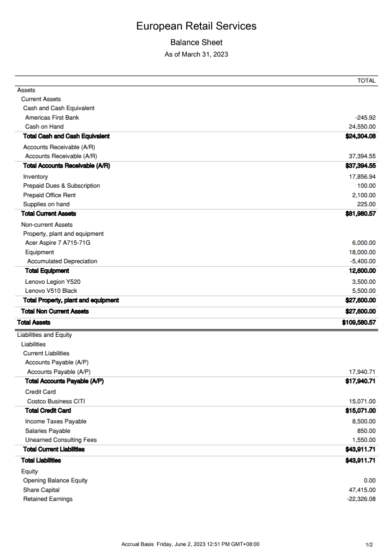Open the Costco Business CITI row
Viewport: 392px width, 559px height.
click(x=60, y=401)
